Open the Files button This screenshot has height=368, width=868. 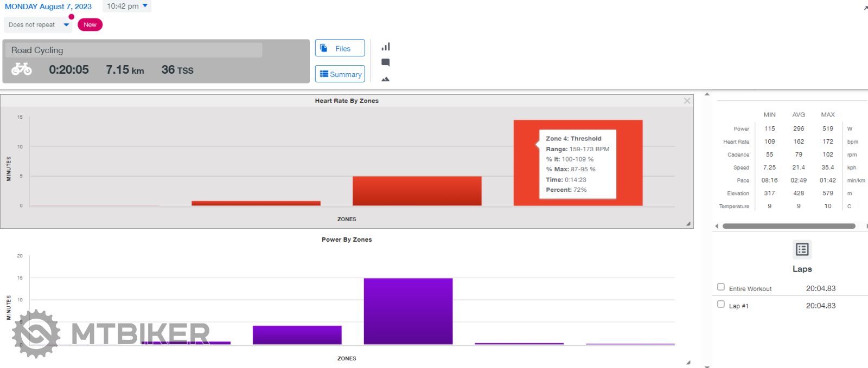(340, 48)
